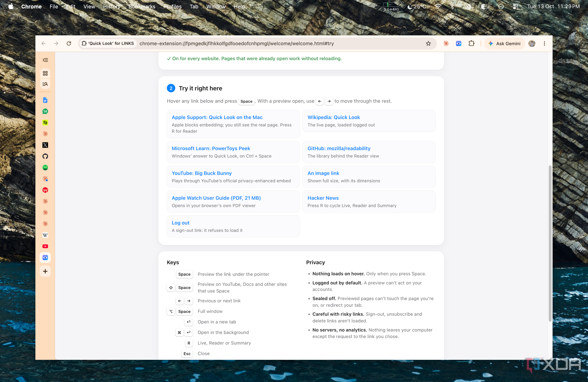Open the History menu
Viewport: 588px width, 382px height.
(112, 6)
